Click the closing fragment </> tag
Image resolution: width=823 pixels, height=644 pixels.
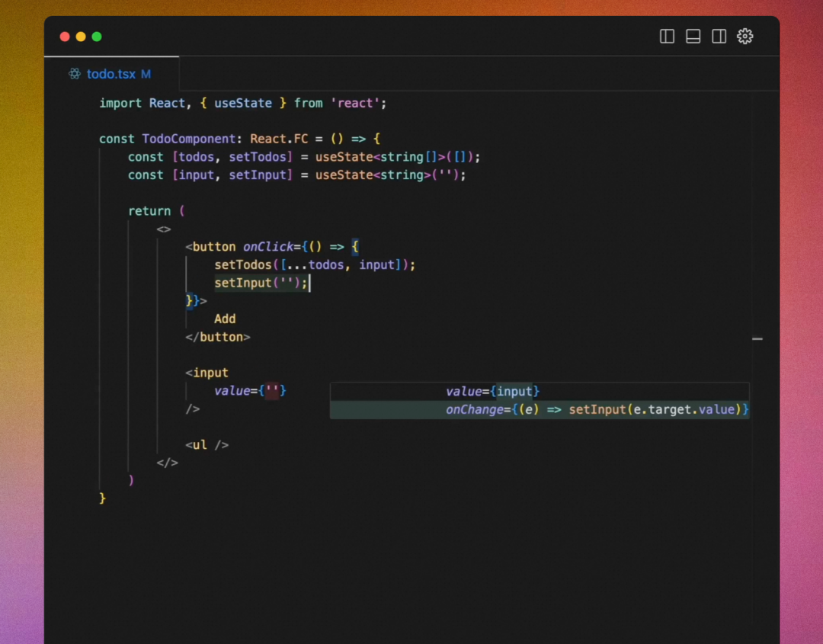pos(168,463)
